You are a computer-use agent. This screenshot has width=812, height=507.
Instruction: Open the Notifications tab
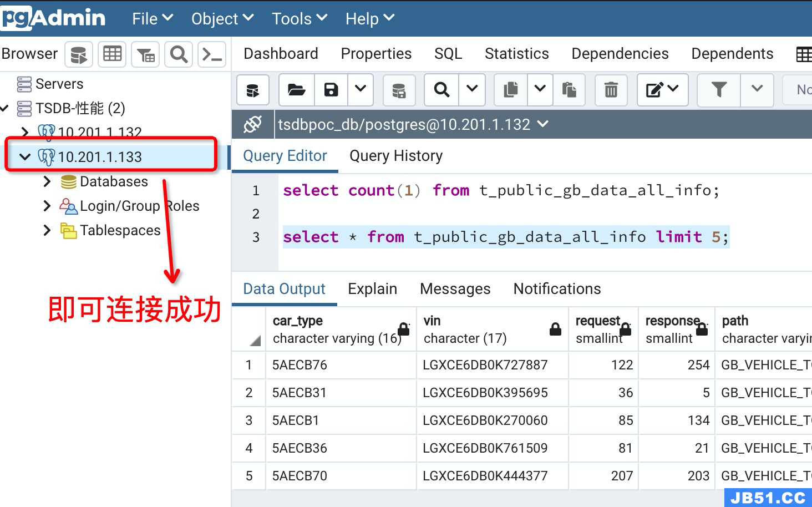(x=557, y=289)
